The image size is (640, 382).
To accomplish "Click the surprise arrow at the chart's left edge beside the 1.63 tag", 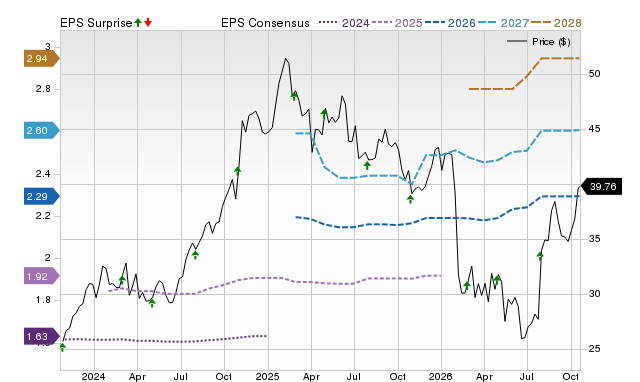I will click(x=62, y=347).
